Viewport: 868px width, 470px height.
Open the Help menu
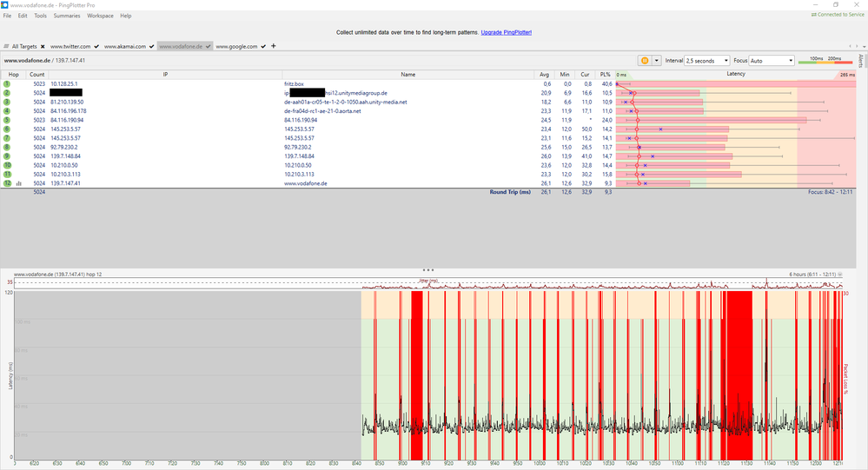[126, 16]
